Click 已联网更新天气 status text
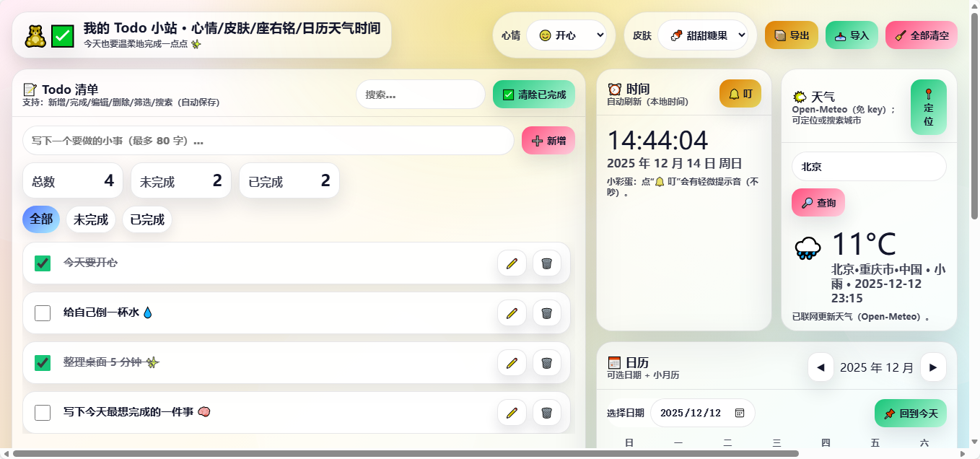This screenshot has width=980, height=459. point(861,317)
